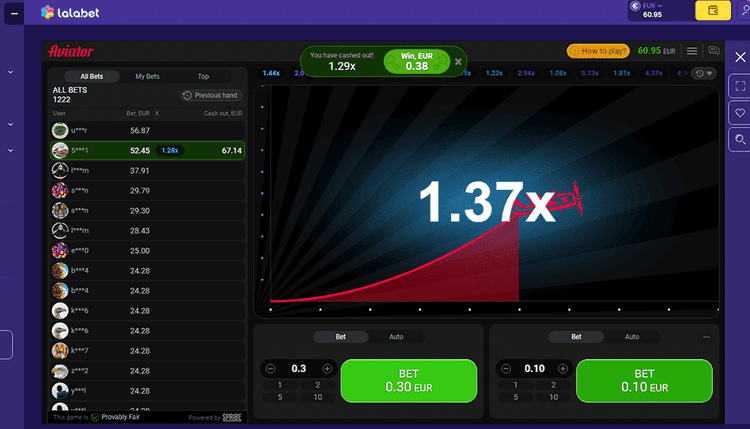Viewport: 750px width, 429px height.
Task: Close the game with the X icon
Action: [740, 57]
